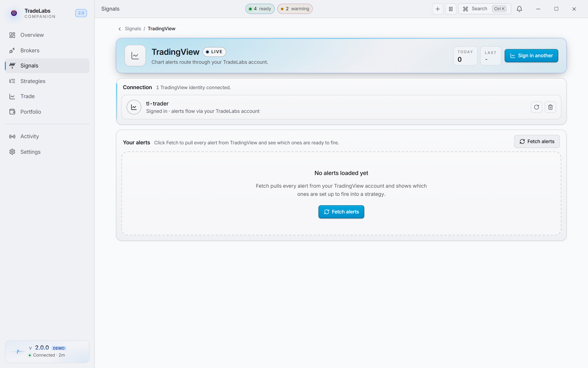The width and height of the screenshot is (588, 368).
Task: Click the Signals waveform icon
Action: tap(12, 66)
